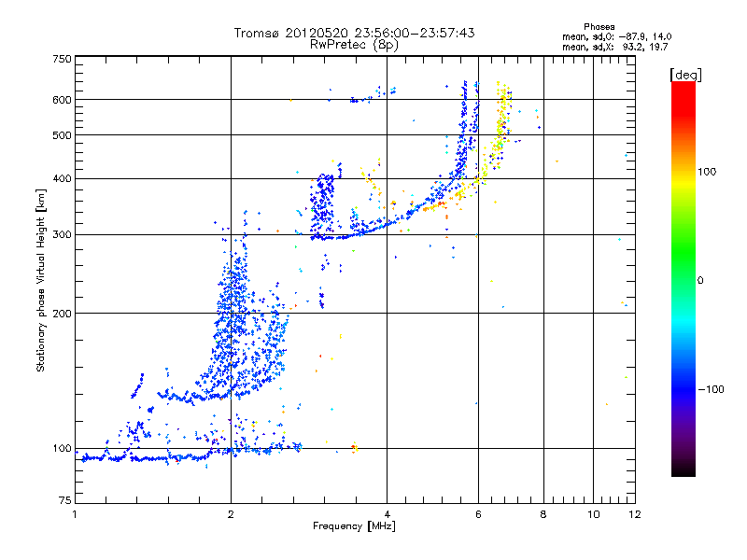Click the x-axis '6' tick label

click(478, 514)
